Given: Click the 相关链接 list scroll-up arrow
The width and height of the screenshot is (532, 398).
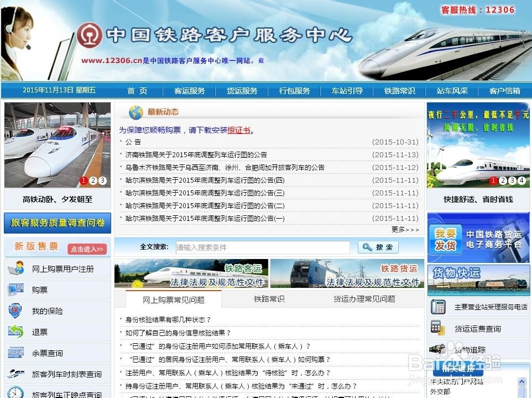Looking at the screenshot, I should pos(522,381).
